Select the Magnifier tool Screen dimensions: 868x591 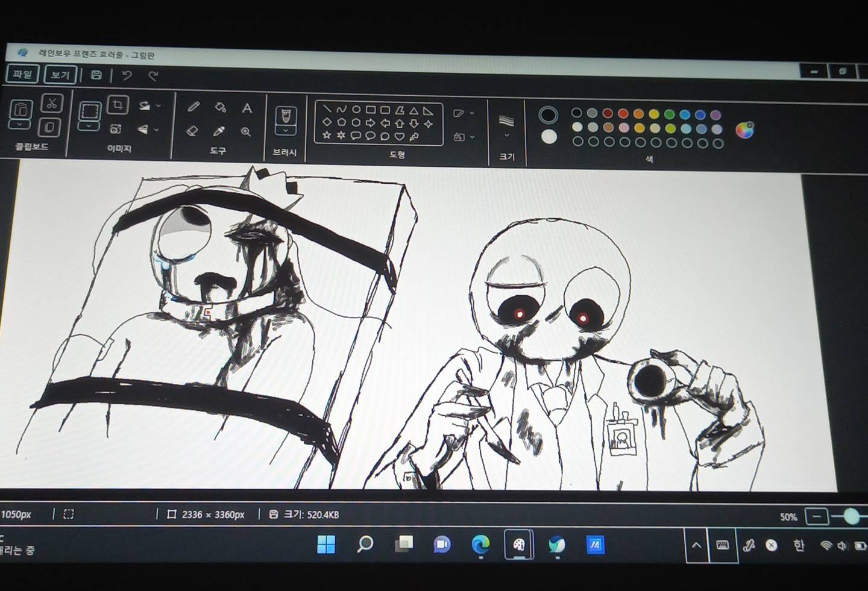point(245,132)
